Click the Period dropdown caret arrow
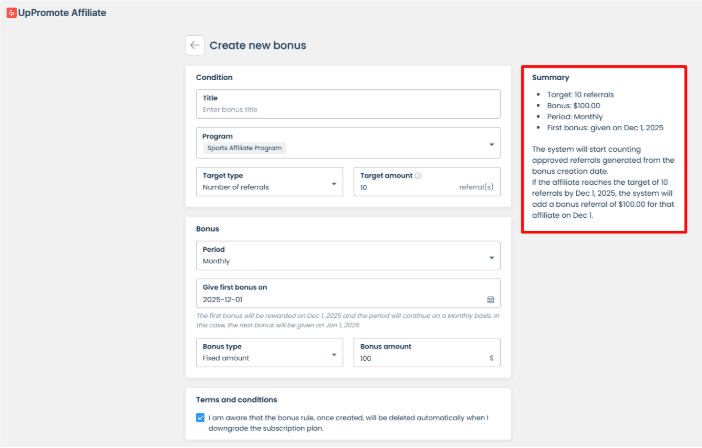 point(492,257)
